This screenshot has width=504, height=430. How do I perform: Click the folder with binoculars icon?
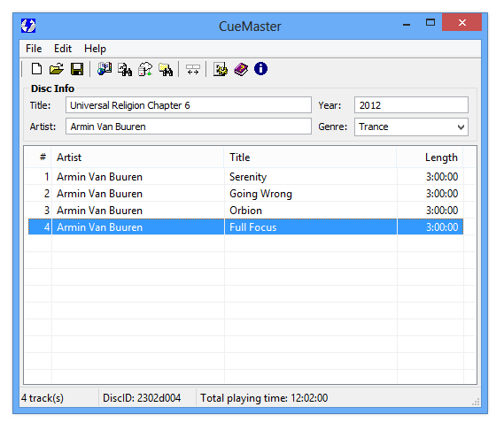pos(166,69)
